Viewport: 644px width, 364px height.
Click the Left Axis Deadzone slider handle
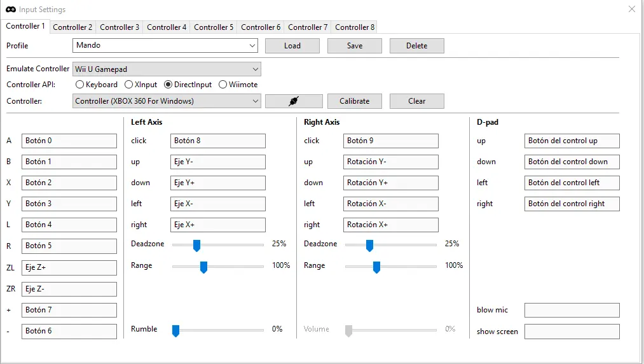pyautogui.click(x=196, y=245)
